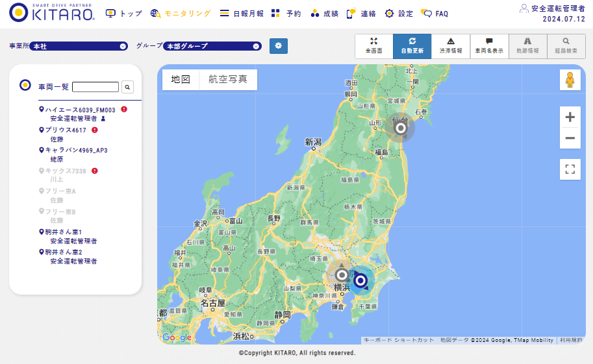Open キーボード ショートカット link
The width and height of the screenshot is (593, 364).
[x=399, y=340]
